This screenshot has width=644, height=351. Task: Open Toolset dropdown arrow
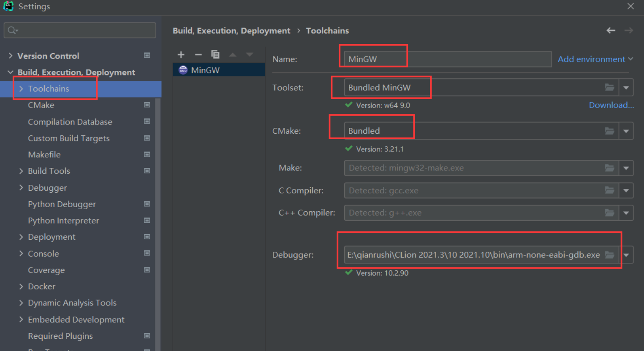[626, 87]
